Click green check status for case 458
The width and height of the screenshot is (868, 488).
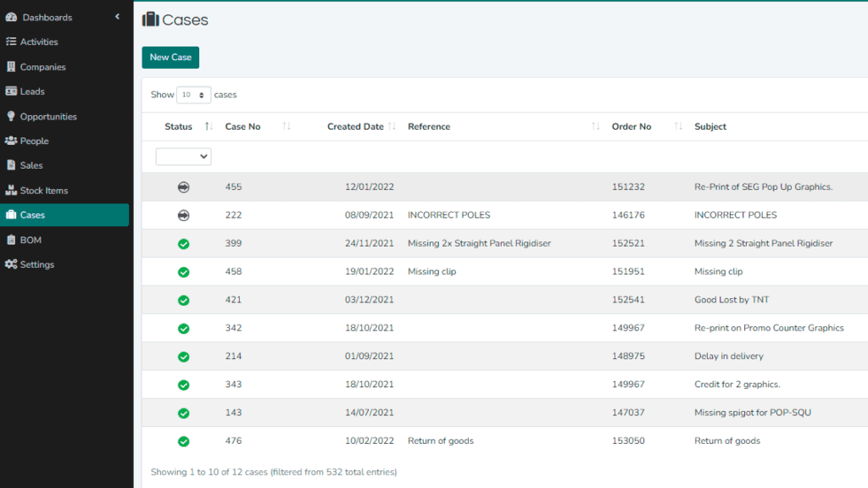tap(184, 272)
